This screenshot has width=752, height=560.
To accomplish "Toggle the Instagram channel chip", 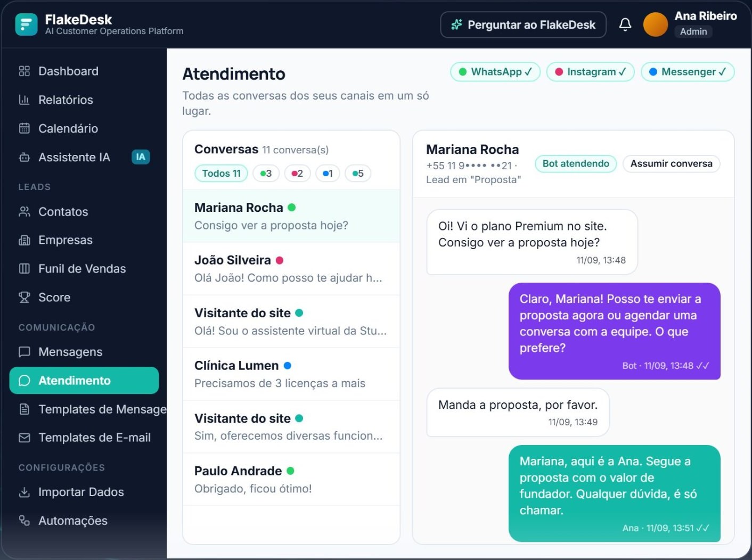I will (590, 72).
